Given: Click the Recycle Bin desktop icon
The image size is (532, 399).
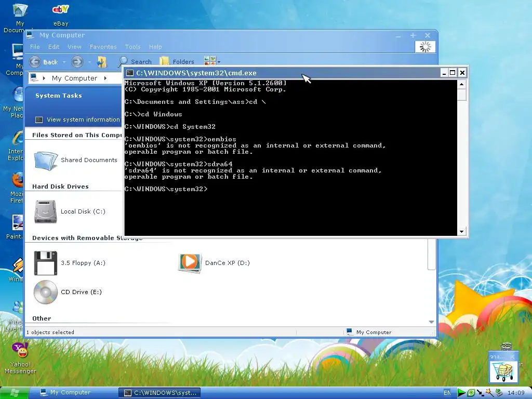Looking at the screenshot, I should tap(506, 347).
